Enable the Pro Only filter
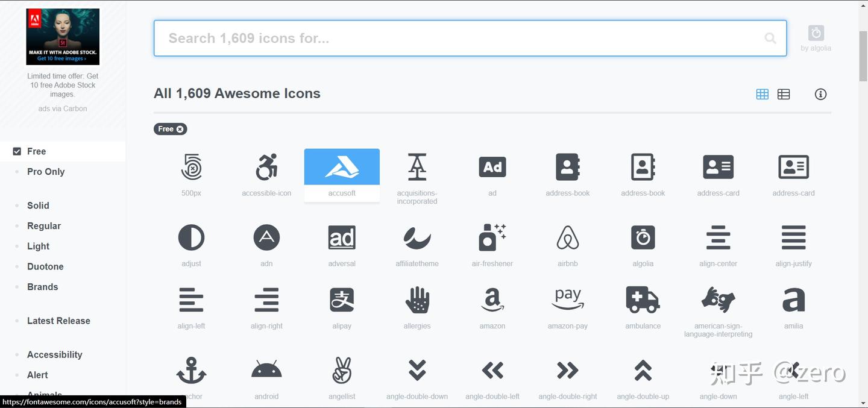Screen dimensions: 868x408 46,172
